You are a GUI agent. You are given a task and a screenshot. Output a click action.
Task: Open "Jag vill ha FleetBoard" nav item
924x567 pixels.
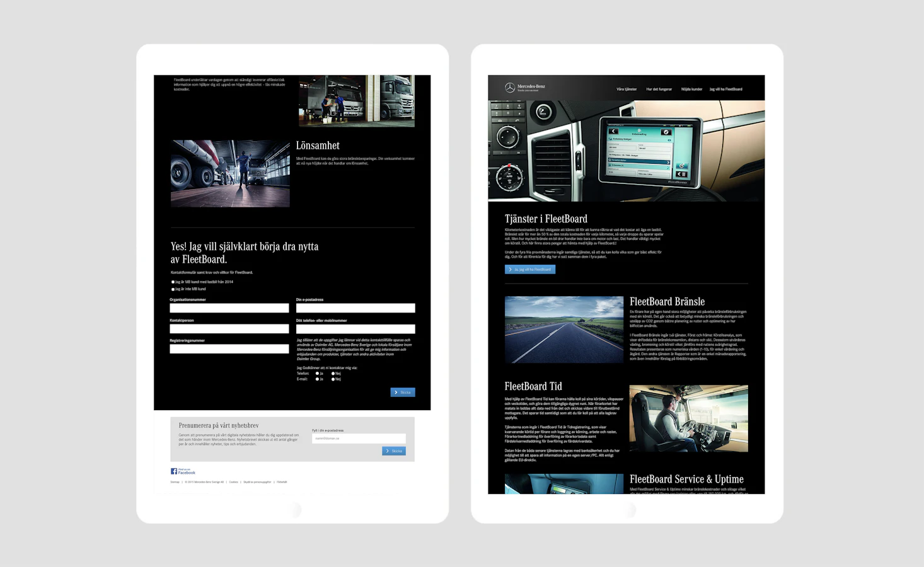(x=725, y=89)
